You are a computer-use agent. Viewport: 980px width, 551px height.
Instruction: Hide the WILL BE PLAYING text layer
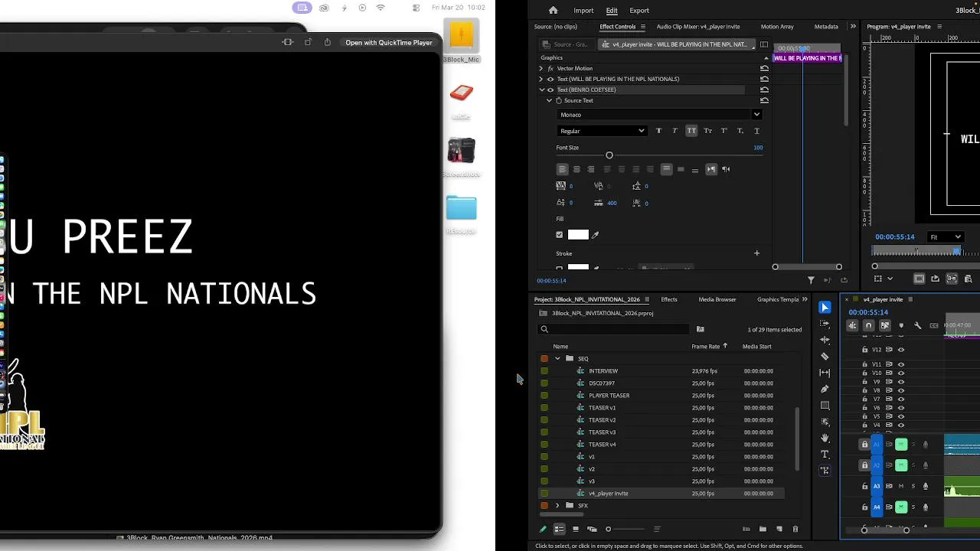[550, 79]
